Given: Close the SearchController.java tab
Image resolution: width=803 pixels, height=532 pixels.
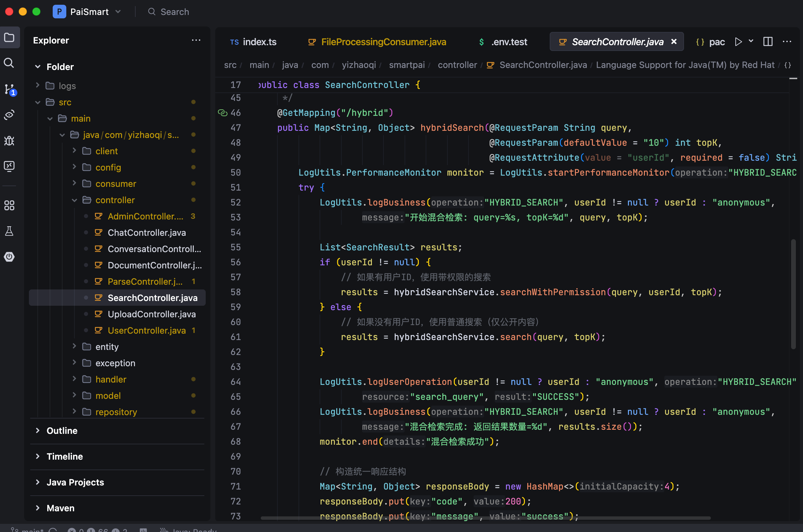Looking at the screenshot, I should (674, 42).
